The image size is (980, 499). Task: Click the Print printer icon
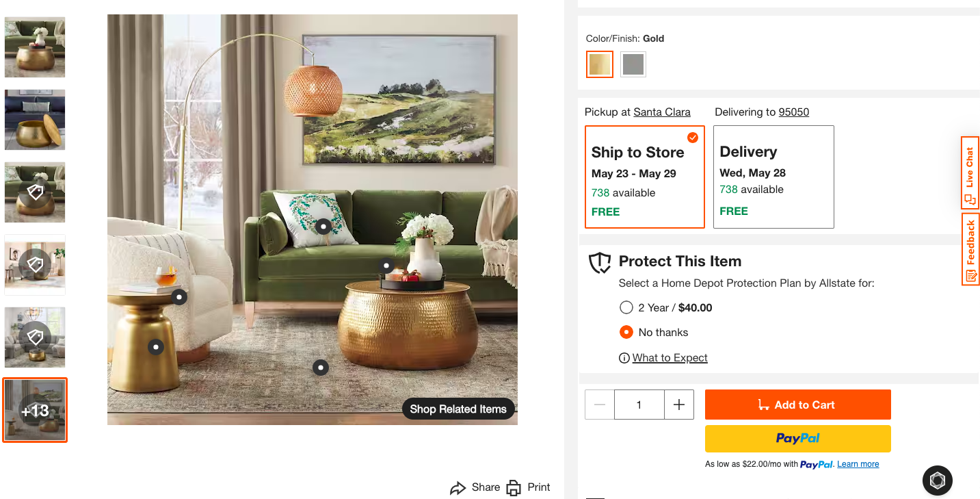point(514,487)
